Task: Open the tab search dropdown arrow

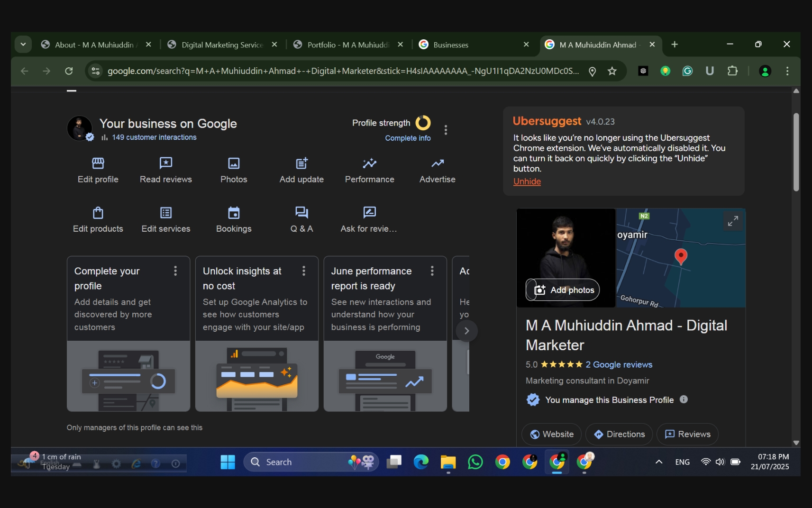Action: point(23,45)
